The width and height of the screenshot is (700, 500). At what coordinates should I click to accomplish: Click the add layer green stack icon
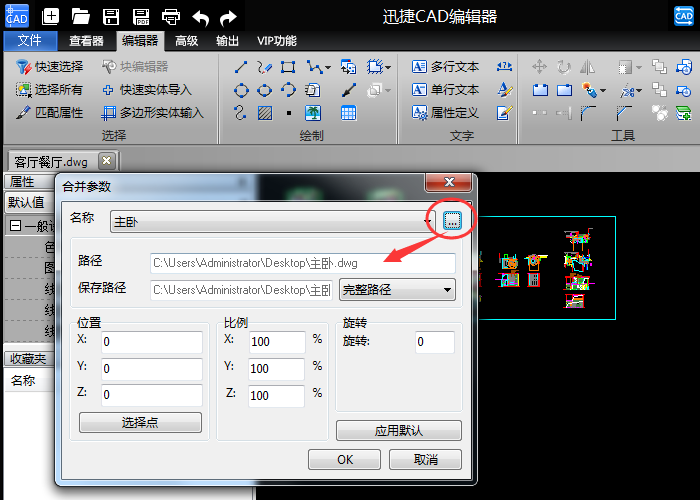[x=683, y=113]
